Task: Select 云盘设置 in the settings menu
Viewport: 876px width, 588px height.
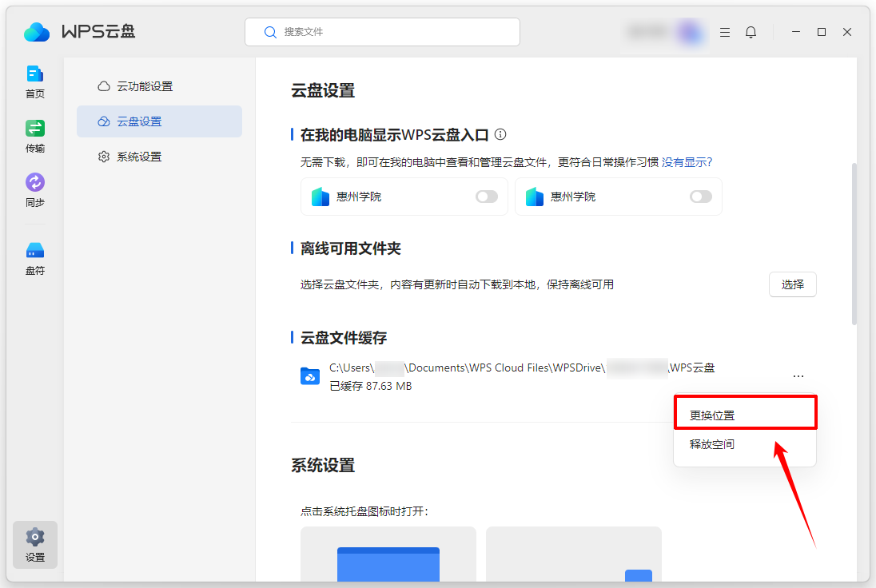Action: coord(159,121)
